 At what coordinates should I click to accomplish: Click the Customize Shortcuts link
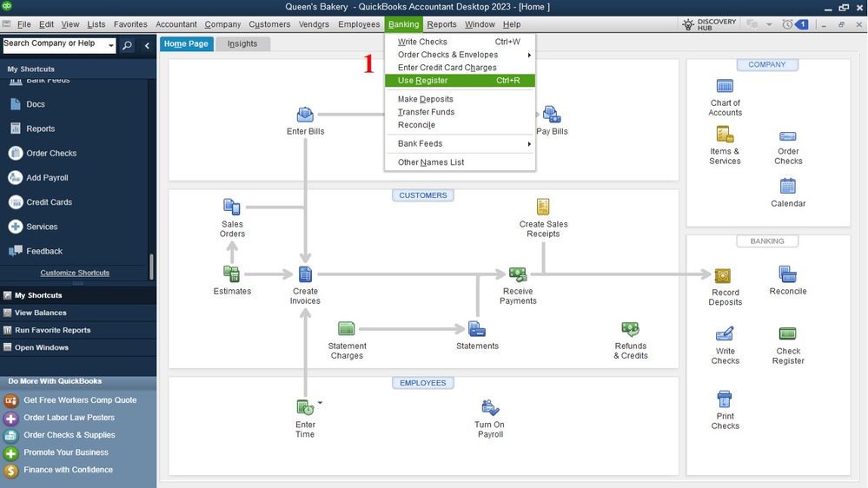[x=75, y=273]
